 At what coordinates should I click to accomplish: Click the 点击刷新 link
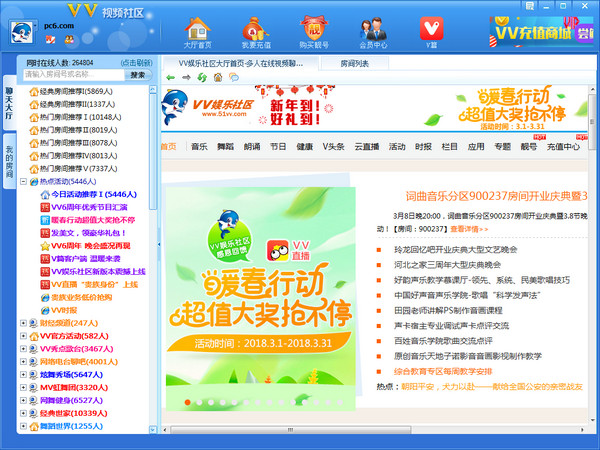tap(136, 63)
